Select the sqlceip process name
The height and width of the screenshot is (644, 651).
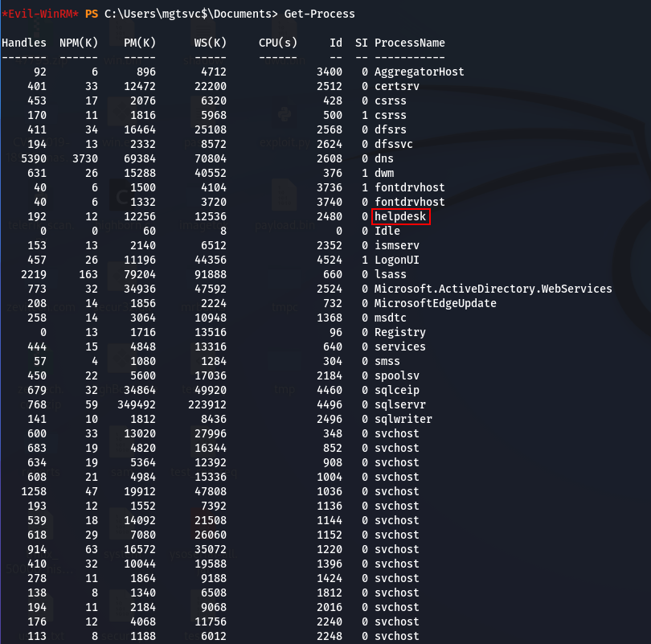click(396, 390)
